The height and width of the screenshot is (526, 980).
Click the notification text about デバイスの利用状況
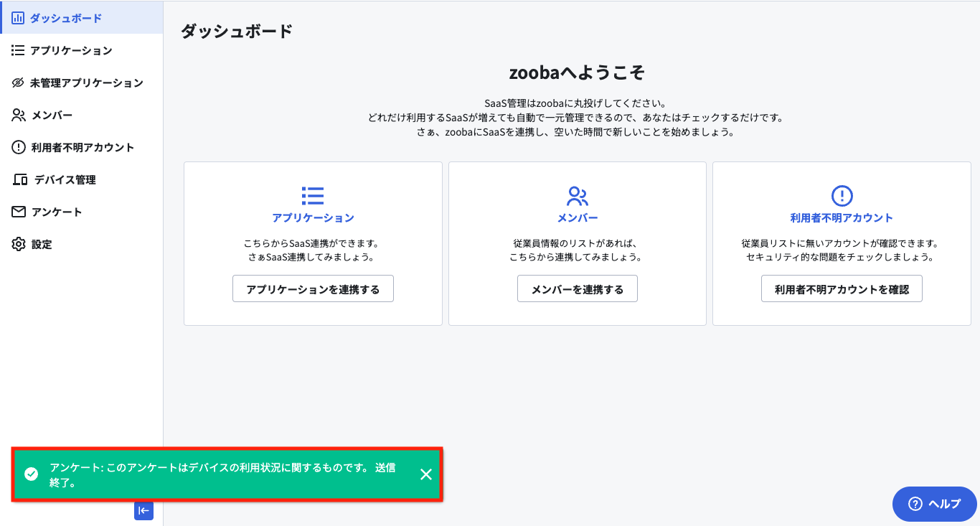coord(222,475)
